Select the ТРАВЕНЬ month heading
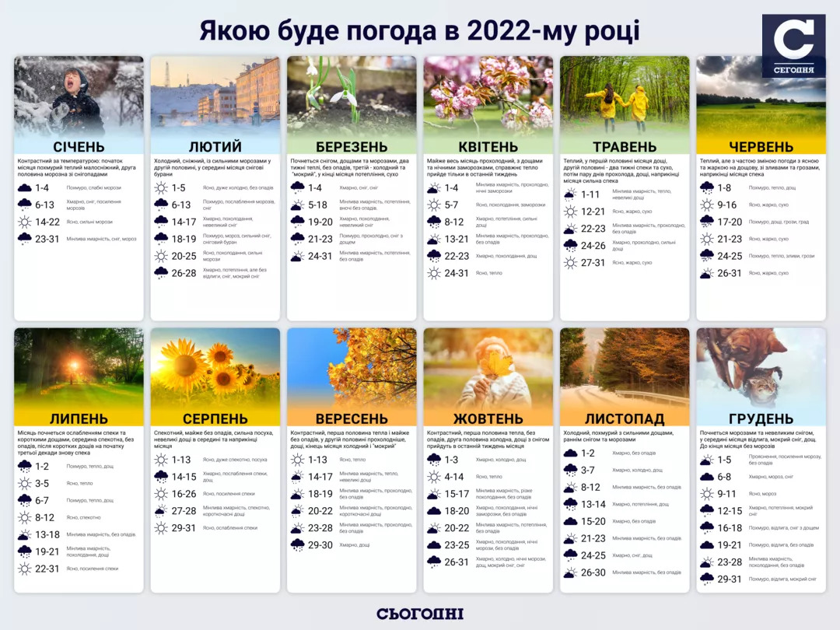The width and height of the screenshot is (840, 630). coord(625,147)
